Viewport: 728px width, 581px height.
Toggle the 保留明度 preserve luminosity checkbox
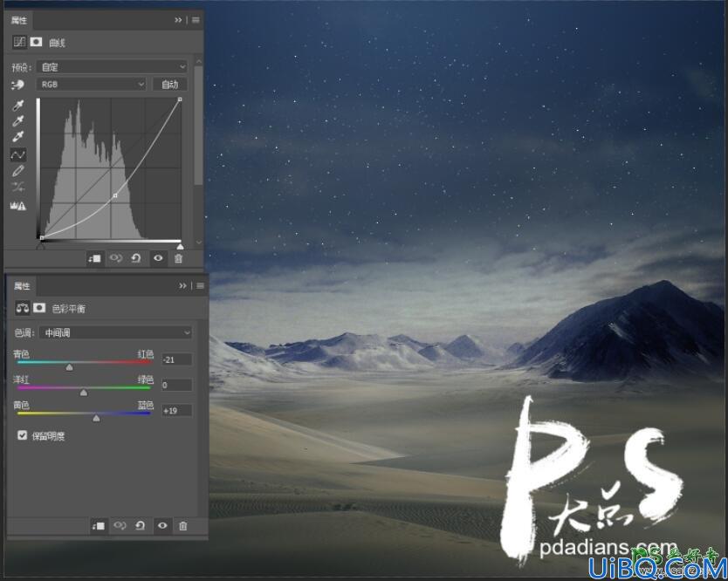click(22, 435)
